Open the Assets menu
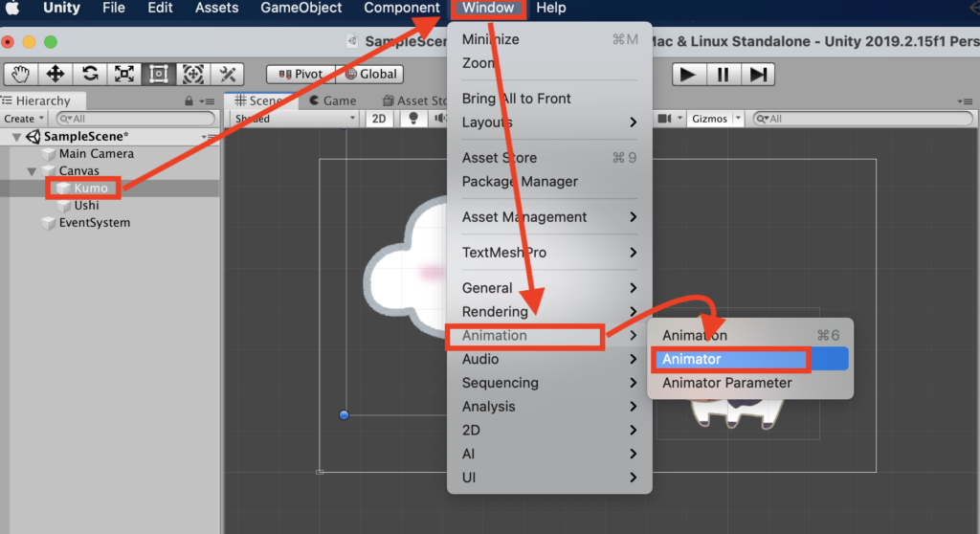980x534 pixels. click(216, 8)
